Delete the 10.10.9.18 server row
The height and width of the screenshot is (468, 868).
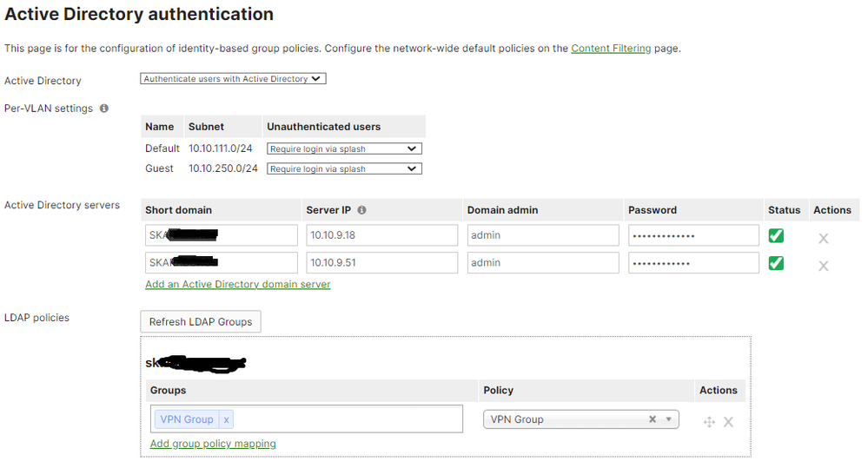[824, 238]
